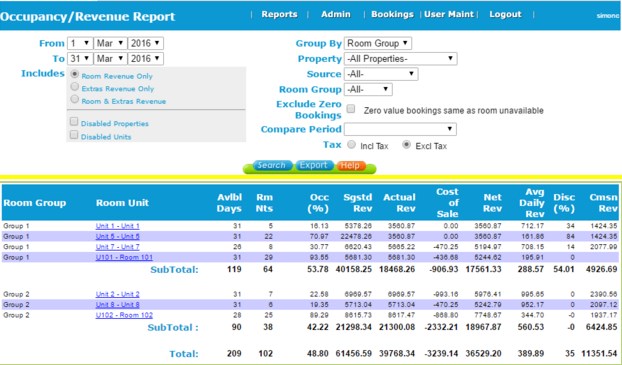Click the Room Group column header
622x365 pixels.
click(35, 203)
